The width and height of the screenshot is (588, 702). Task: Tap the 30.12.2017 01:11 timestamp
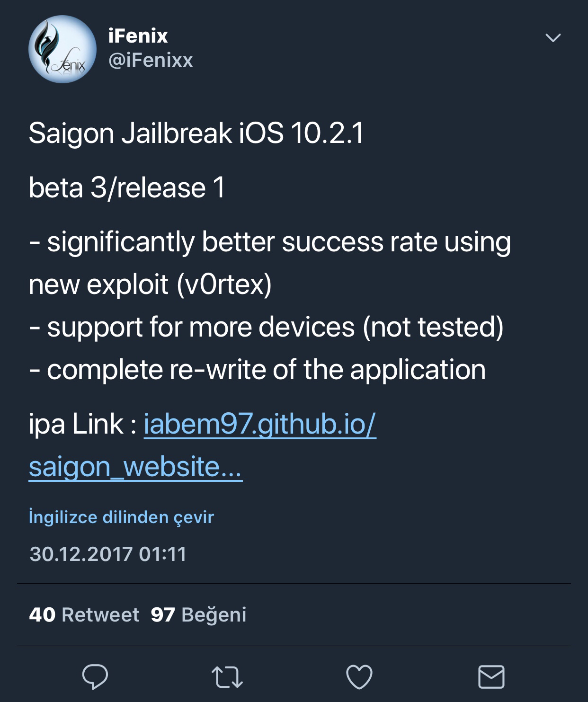[108, 554]
